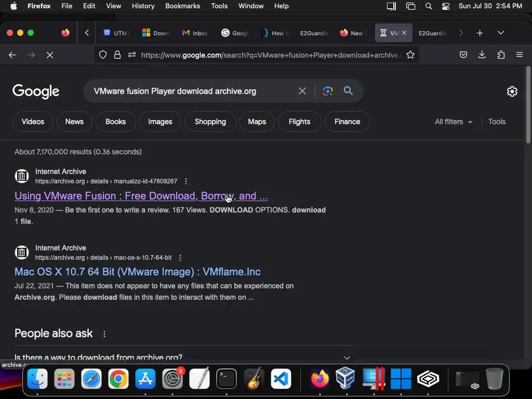Open the Bookmarks menu
This screenshot has width=532, height=399.
coord(182,6)
